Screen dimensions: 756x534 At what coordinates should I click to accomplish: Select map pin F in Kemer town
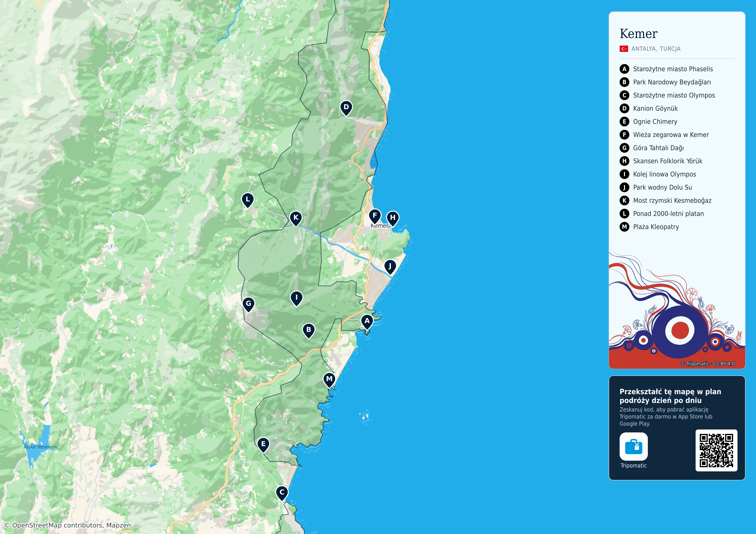(x=375, y=216)
